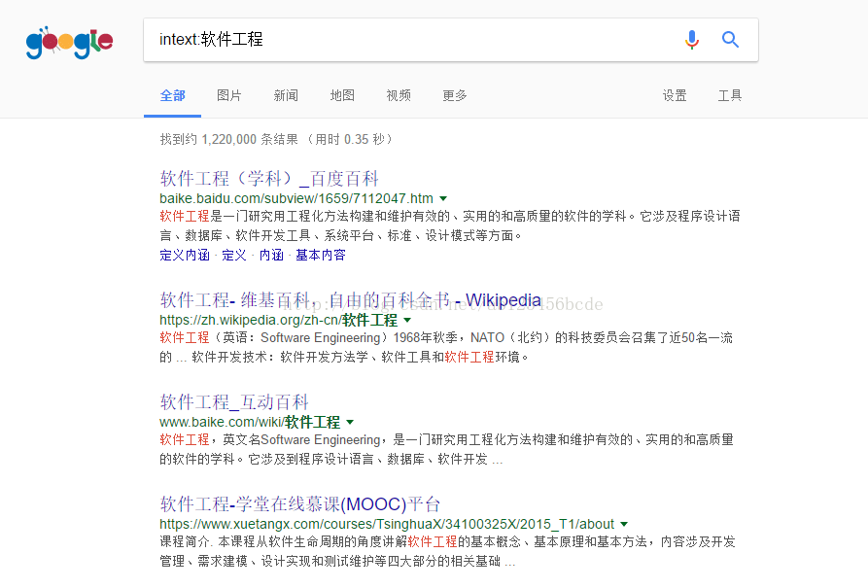Follow the 定义 sitelink
The height and width of the screenshot is (588, 868).
pyautogui.click(x=233, y=256)
